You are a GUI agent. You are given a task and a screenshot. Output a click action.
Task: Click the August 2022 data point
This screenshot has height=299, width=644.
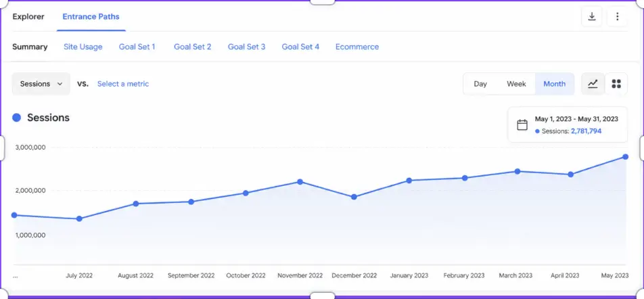(x=136, y=204)
